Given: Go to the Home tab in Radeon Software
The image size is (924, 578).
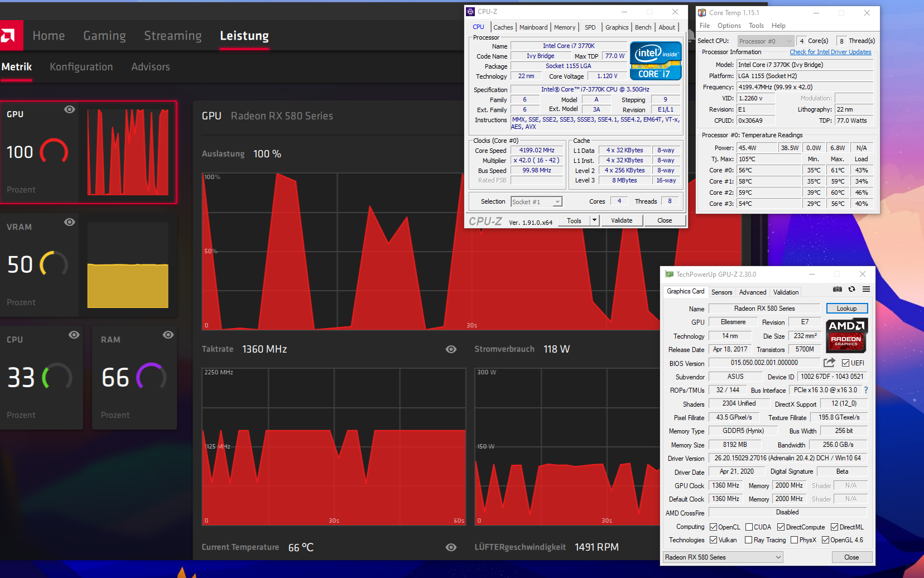Looking at the screenshot, I should (x=49, y=36).
